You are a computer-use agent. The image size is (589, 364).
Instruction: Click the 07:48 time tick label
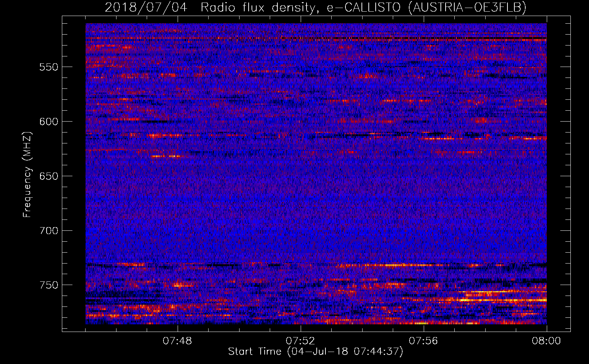pyautogui.click(x=178, y=341)
